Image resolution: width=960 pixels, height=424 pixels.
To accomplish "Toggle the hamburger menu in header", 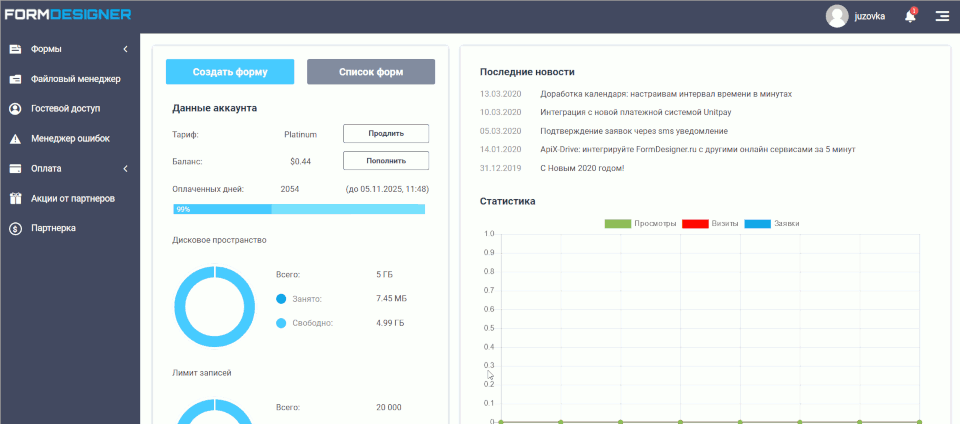I will tap(941, 16).
